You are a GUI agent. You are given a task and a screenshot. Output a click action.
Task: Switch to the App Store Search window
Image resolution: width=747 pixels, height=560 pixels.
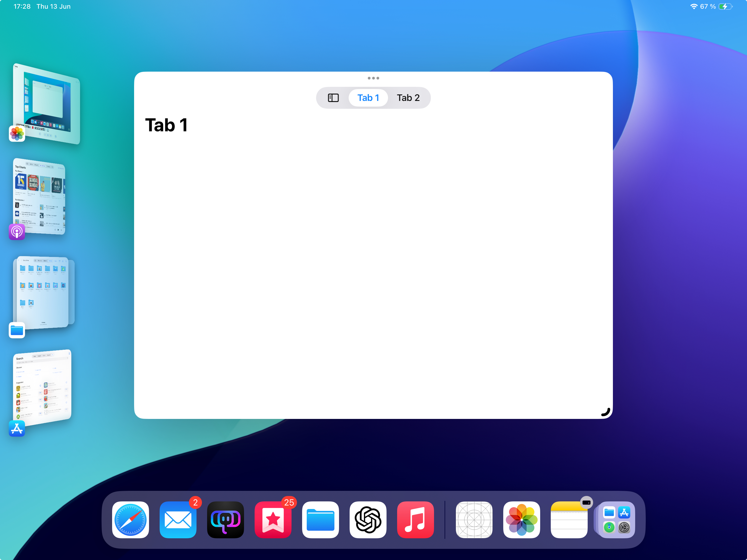(x=43, y=387)
